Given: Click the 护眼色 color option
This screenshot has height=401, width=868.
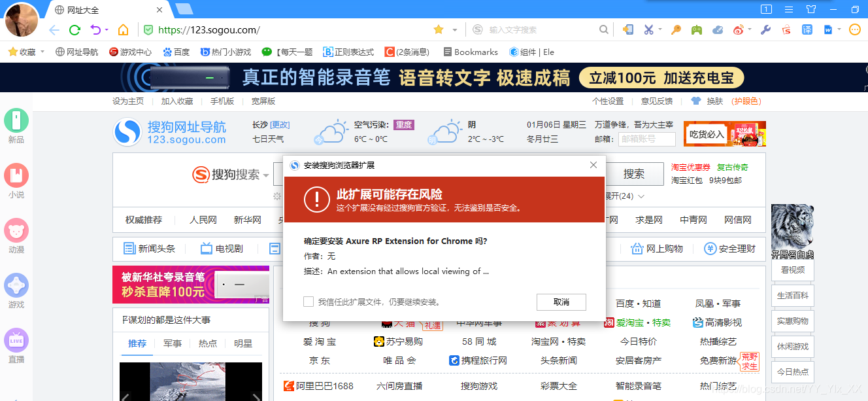Looking at the screenshot, I should [x=746, y=101].
